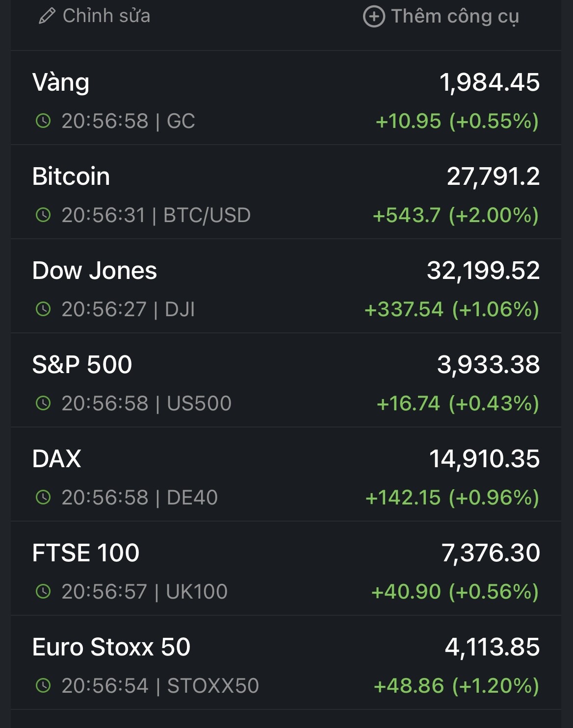This screenshot has width=573, height=728.
Task: Select the S&P 500 index name
Action: pyautogui.click(x=82, y=365)
